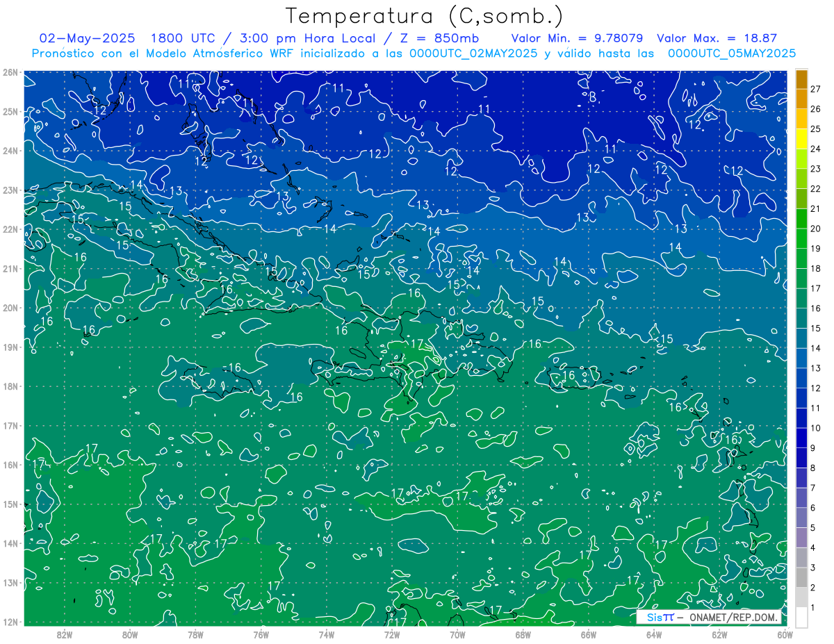
Task: Click the "Valor Min. = 9.78079" readout
Action: pos(577,38)
